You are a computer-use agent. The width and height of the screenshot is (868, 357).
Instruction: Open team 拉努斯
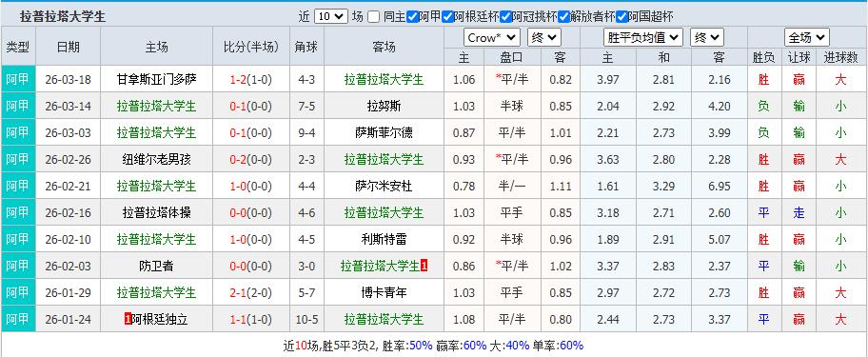click(x=384, y=107)
